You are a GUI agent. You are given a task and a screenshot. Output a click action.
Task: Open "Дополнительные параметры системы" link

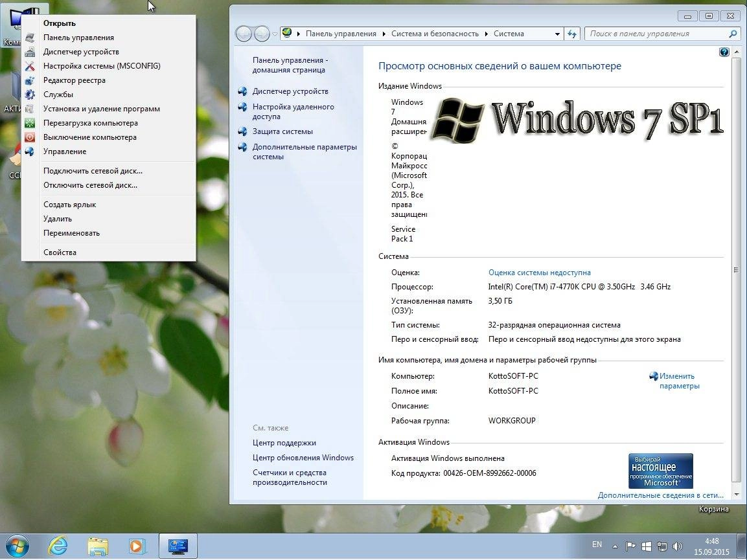[x=305, y=152]
